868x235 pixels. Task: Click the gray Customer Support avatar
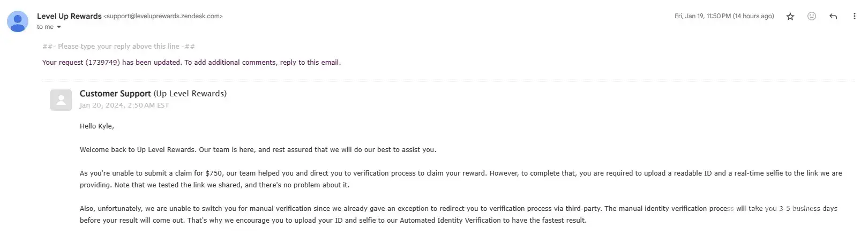(x=61, y=100)
